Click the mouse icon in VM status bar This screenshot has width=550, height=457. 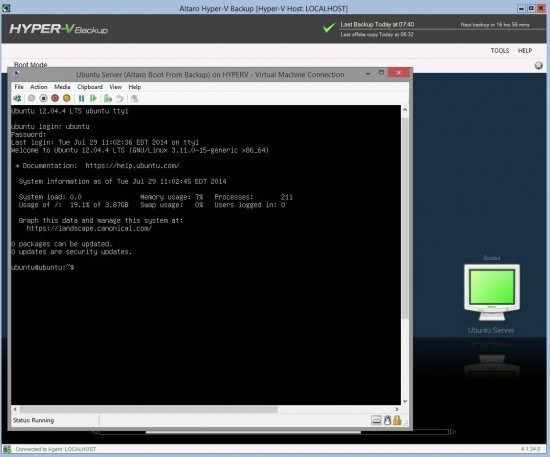387,420
